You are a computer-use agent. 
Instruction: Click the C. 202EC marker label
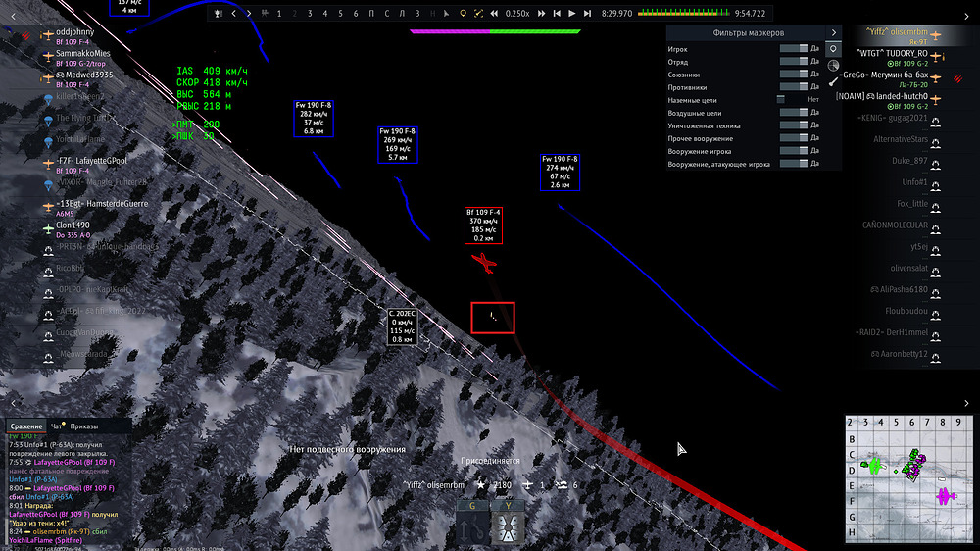[402, 326]
